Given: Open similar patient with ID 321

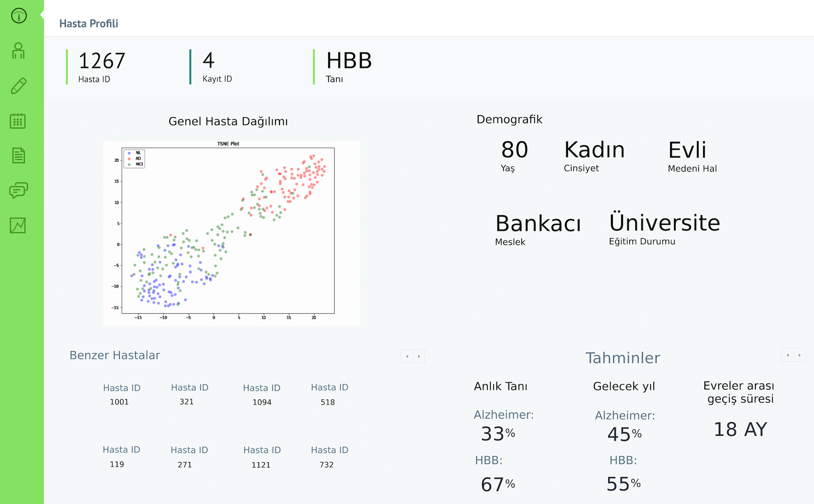Looking at the screenshot, I should point(187,402).
